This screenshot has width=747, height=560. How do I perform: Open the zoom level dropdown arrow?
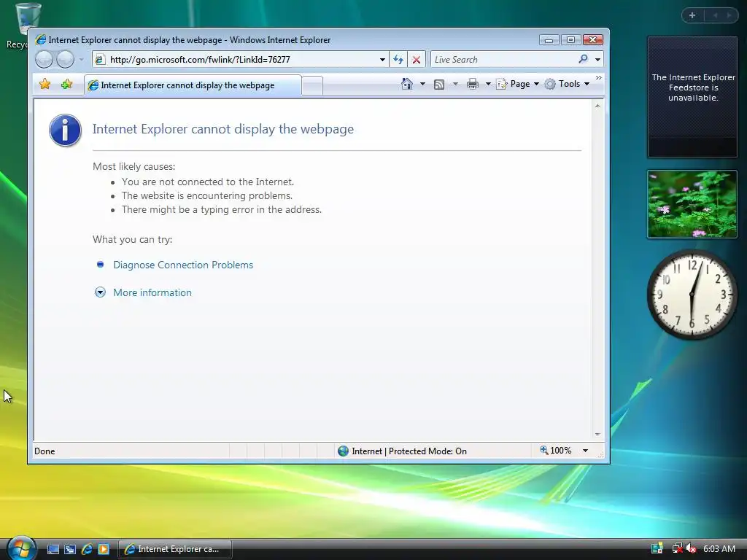point(586,451)
